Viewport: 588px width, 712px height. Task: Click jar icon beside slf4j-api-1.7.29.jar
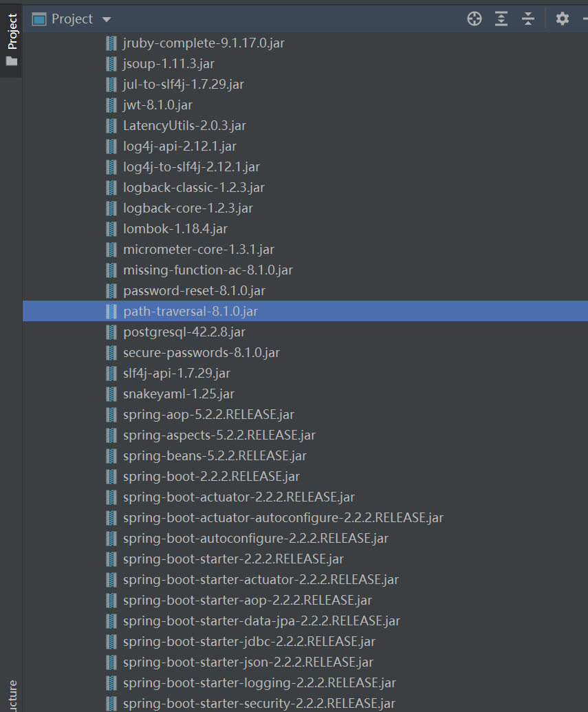coord(111,374)
